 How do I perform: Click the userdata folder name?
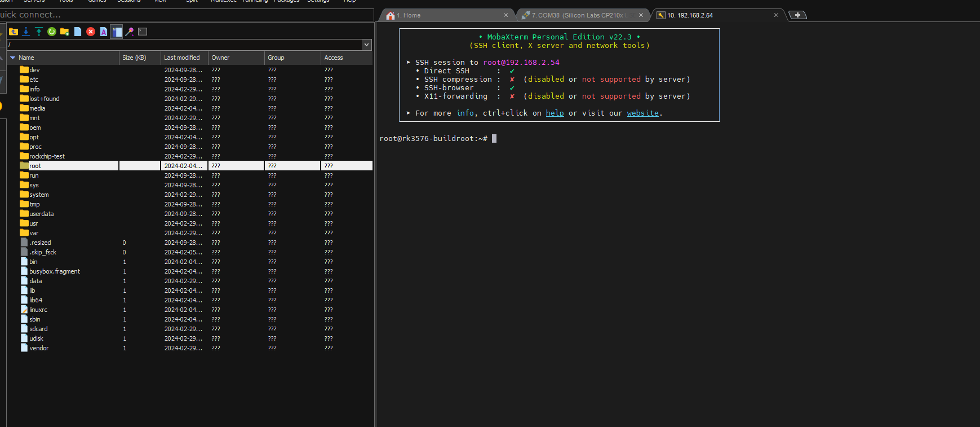[42, 214]
